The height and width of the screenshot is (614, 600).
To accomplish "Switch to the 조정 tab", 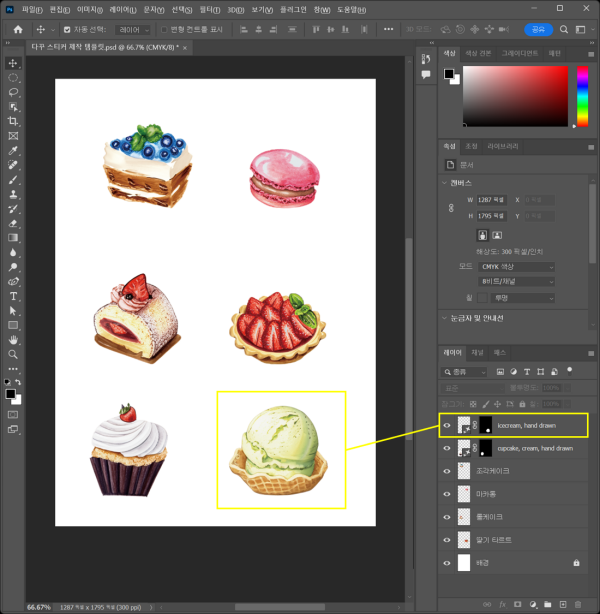I will (471, 146).
